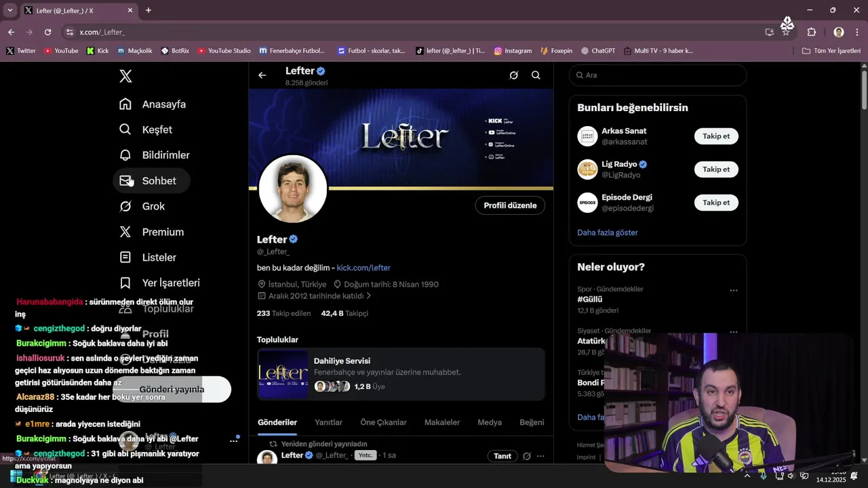Click 233 Takip edilen count
868x488 pixels.
point(283,313)
